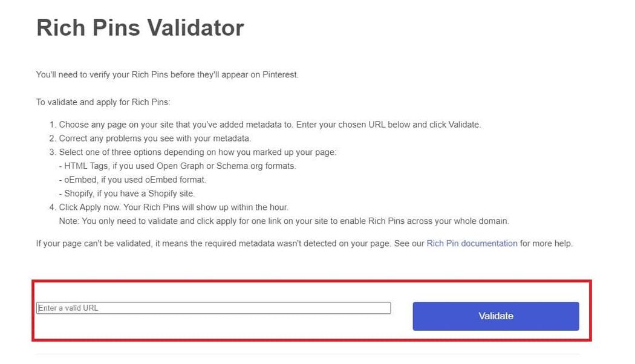Open the Rich Pin documentation link
This screenshot has height=364, width=635.
tap(472, 243)
